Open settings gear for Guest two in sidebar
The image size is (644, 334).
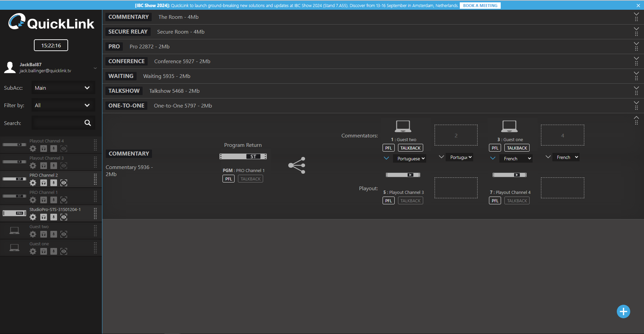pyautogui.click(x=33, y=234)
